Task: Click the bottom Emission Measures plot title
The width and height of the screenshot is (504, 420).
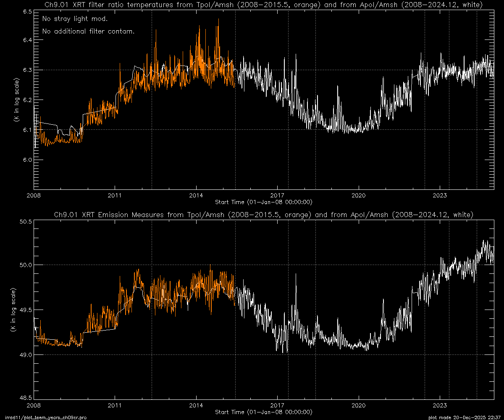Action: 263,215
